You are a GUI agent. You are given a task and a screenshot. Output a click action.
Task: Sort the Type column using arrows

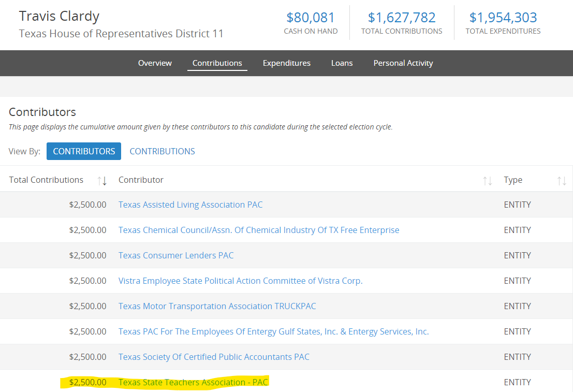pyautogui.click(x=562, y=180)
